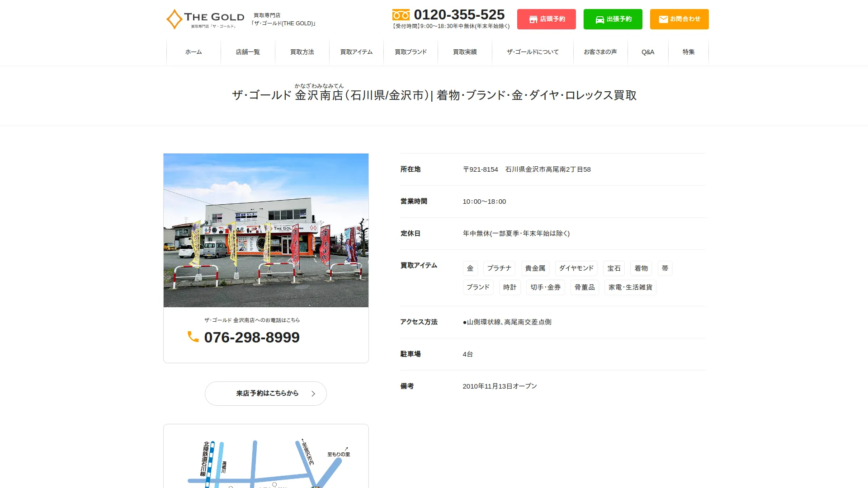The image size is (868, 488).
Task: Click the orange phone handset icon
Action: pos(193,337)
